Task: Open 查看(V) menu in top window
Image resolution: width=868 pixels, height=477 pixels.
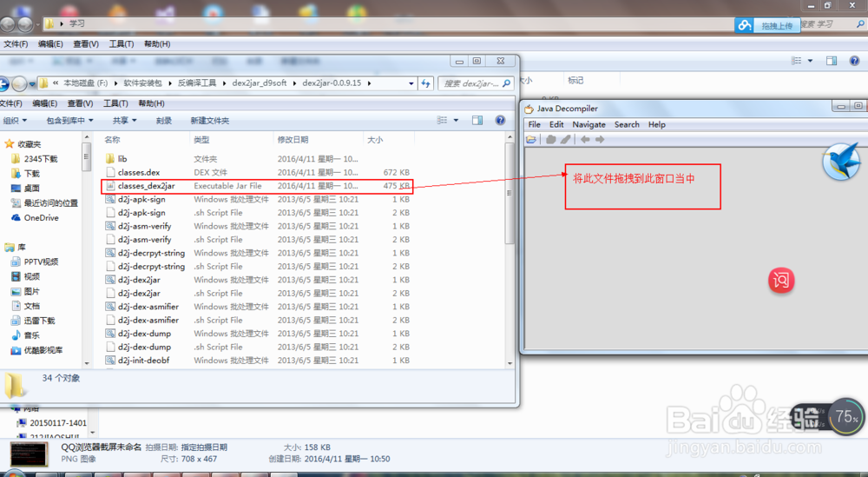Action: point(86,43)
